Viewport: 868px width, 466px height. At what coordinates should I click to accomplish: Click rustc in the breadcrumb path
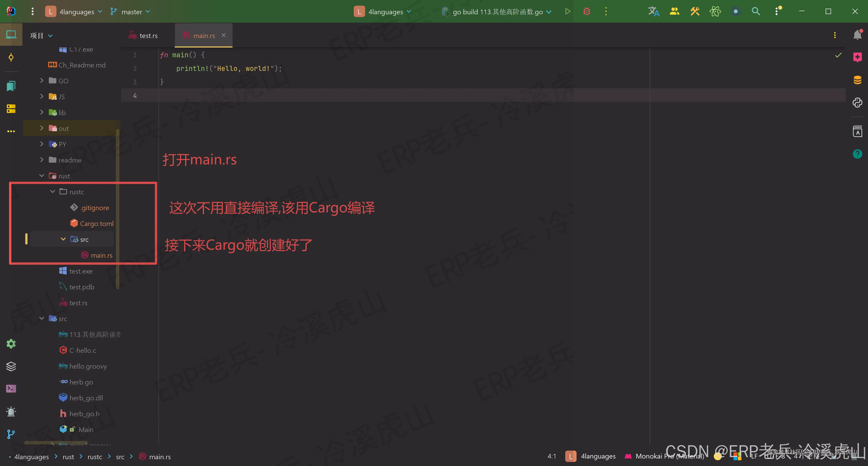tap(95, 457)
